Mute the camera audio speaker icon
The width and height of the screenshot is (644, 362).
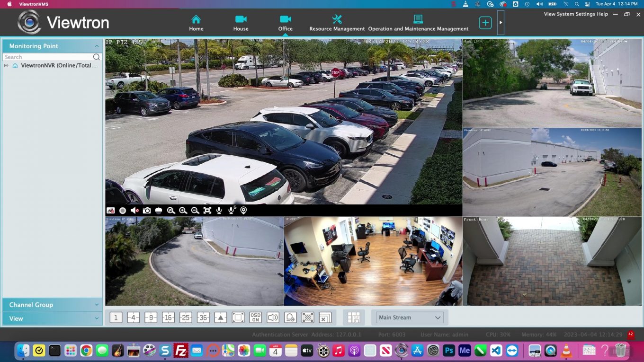(135, 211)
